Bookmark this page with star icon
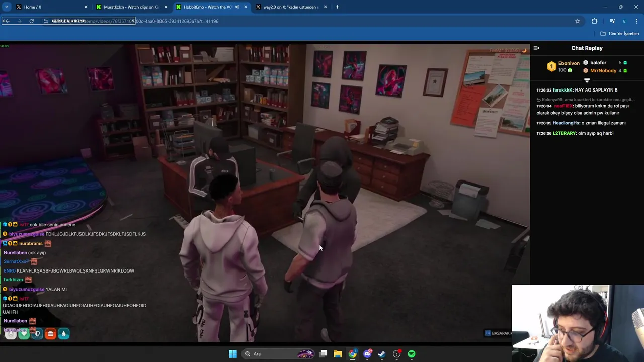 pos(578,21)
